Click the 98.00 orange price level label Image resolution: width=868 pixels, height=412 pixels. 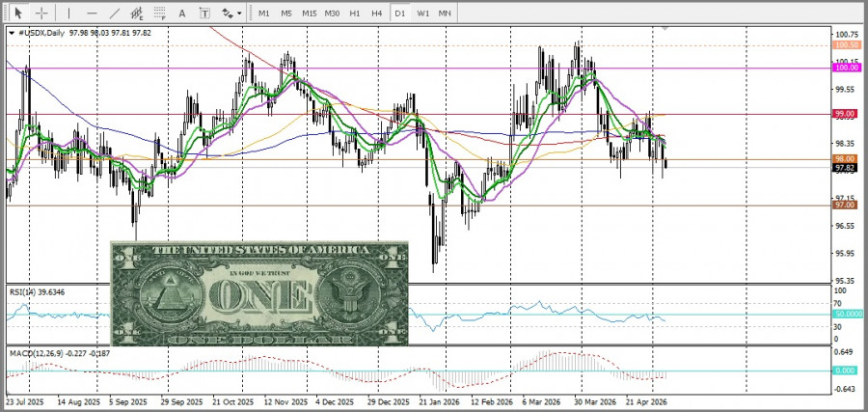click(846, 159)
